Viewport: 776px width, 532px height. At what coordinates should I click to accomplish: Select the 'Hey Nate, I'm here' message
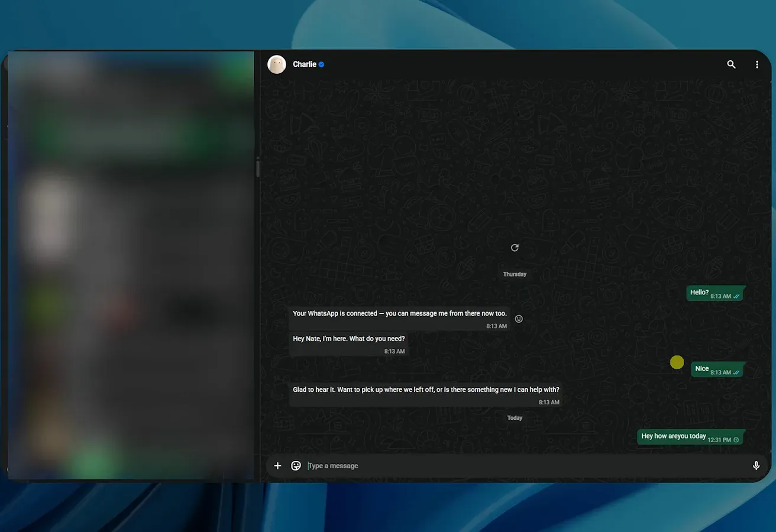(349, 343)
